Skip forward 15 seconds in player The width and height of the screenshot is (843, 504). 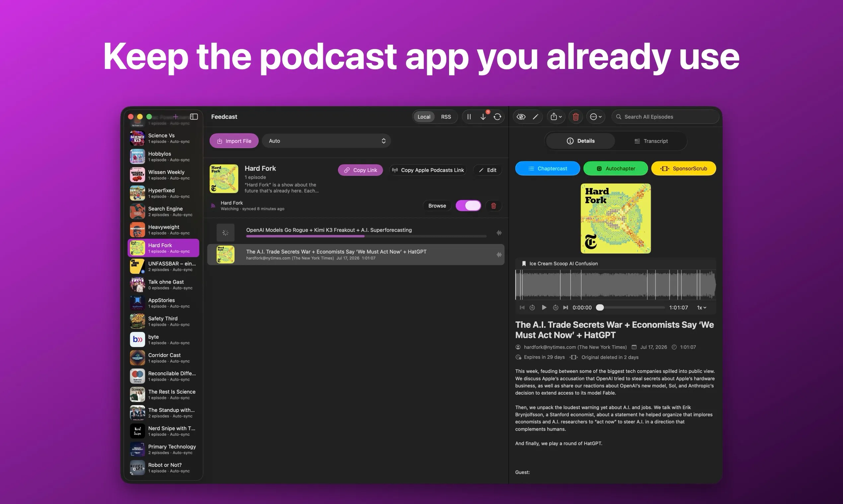pyautogui.click(x=556, y=307)
